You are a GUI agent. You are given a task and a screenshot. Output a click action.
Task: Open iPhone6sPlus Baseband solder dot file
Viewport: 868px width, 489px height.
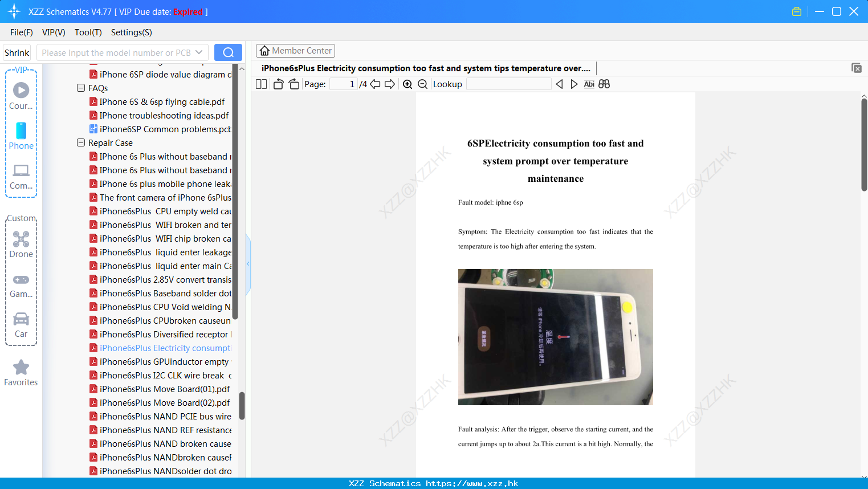point(161,293)
